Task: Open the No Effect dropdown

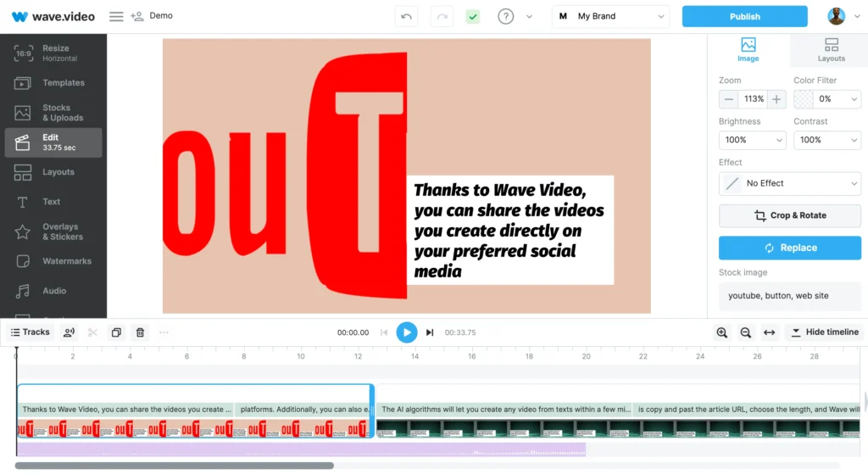Action: click(x=790, y=183)
